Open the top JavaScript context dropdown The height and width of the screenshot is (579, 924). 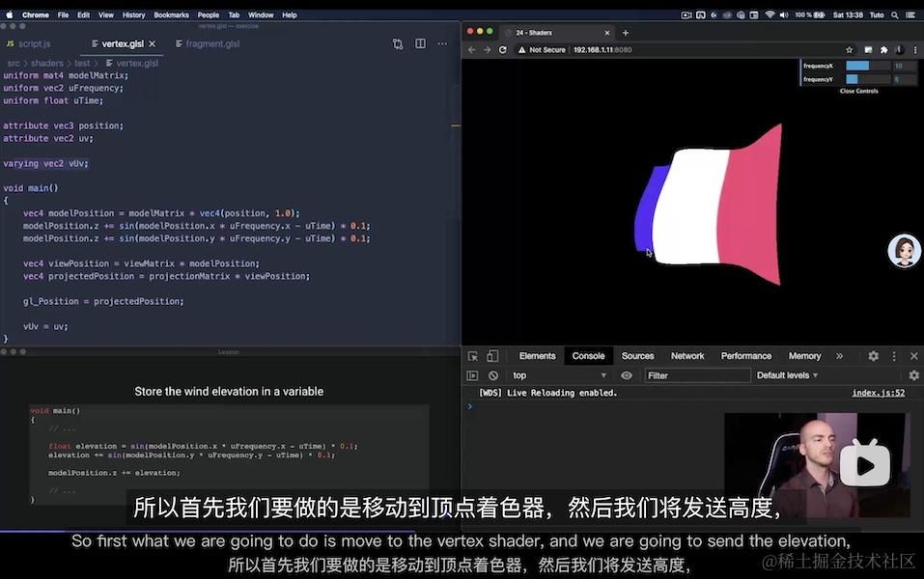tap(559, 375)
